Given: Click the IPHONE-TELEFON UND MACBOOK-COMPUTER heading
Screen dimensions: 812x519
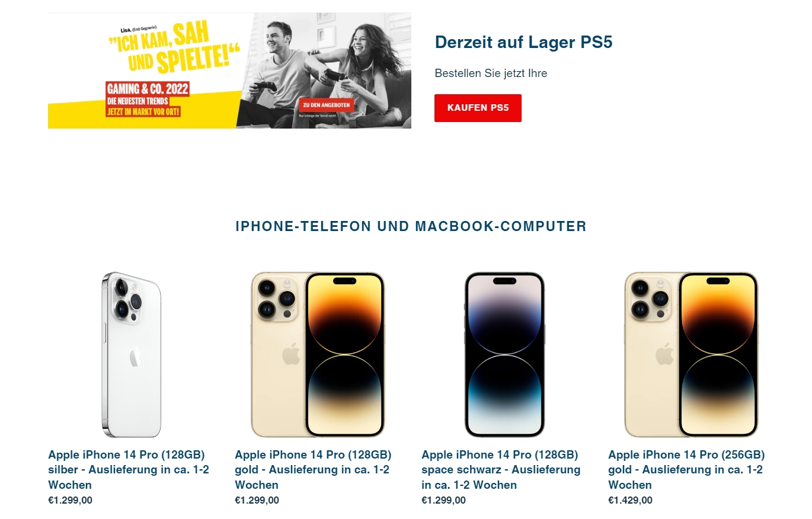Looking at the screenshot, I should [x=411, y=226].
